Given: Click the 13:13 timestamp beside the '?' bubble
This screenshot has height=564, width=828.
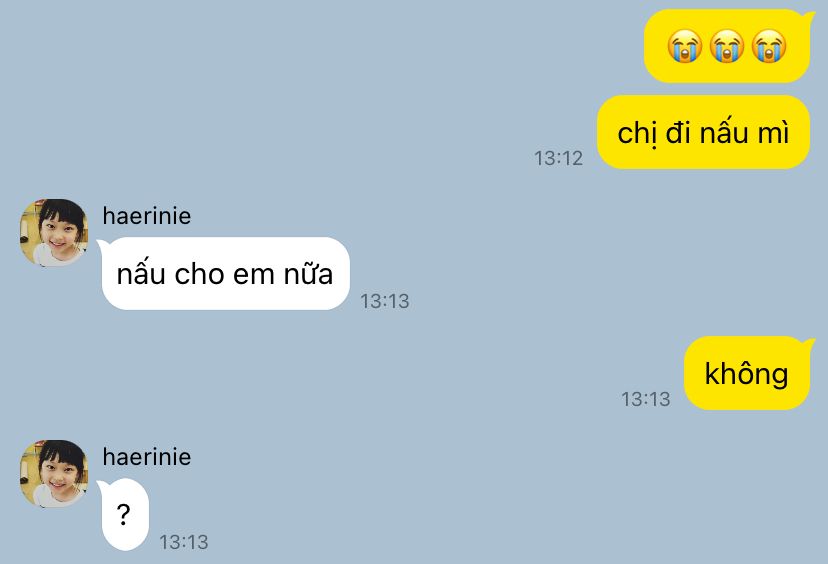Looking at the screenshot, I should click(184, 542).
